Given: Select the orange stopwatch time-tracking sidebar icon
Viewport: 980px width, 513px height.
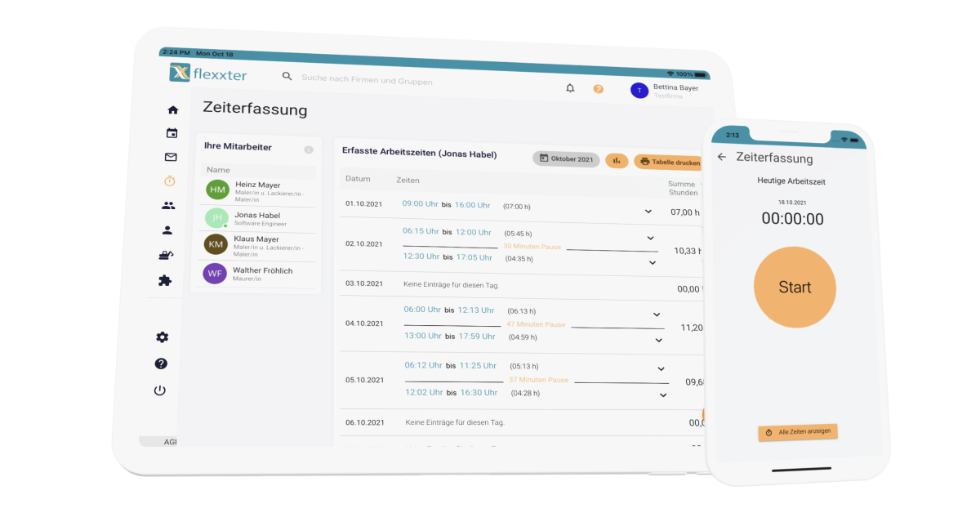Looking at the screenshot, I should coord(170,181).
